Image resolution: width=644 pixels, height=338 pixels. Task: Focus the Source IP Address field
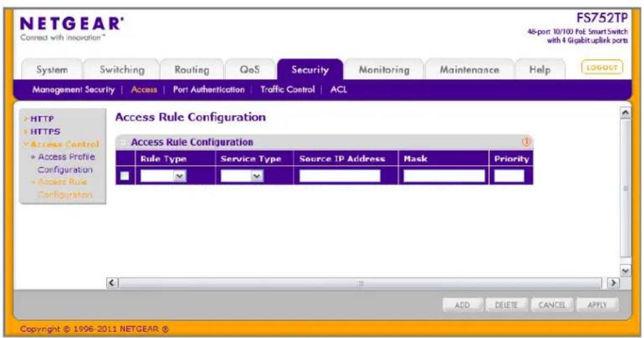click(x=340, y=176)
